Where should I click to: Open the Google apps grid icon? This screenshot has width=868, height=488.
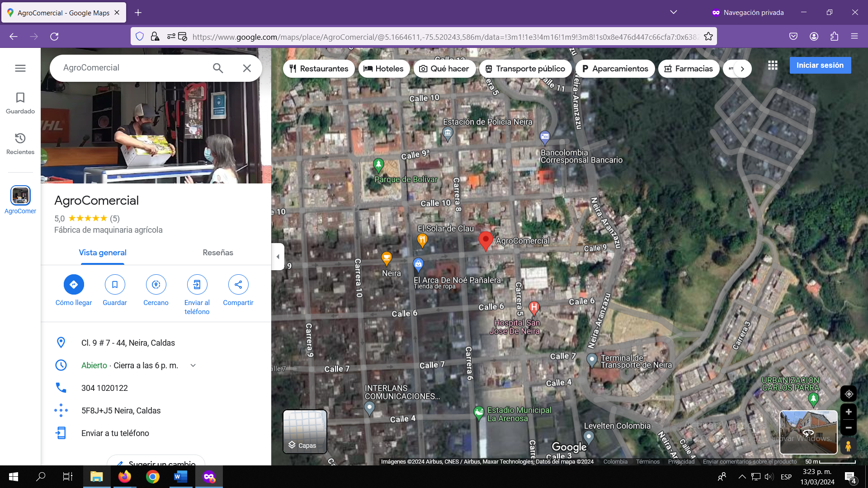point(773,66)
